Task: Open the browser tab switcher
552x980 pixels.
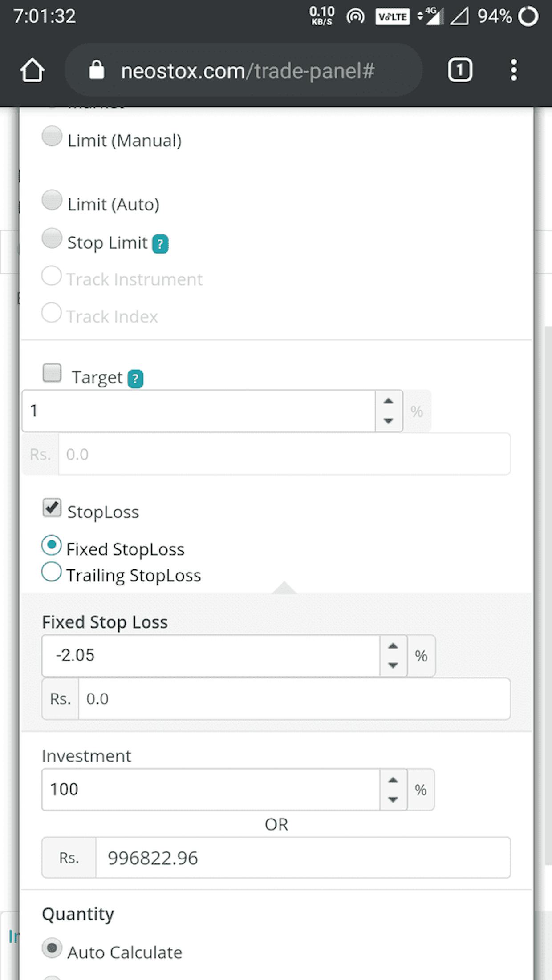Action: click(x=460, y=70)
